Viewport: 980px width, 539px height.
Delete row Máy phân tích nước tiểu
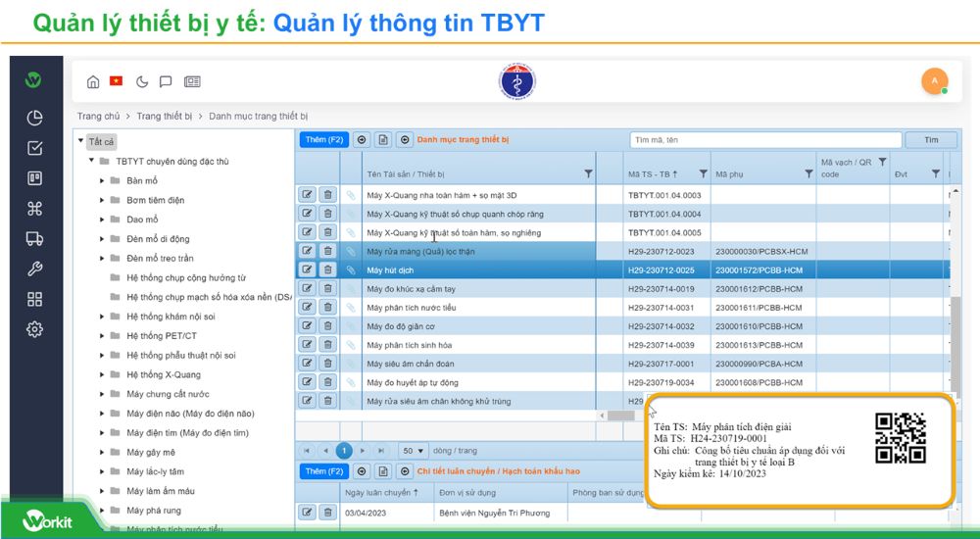click(327, 307)
